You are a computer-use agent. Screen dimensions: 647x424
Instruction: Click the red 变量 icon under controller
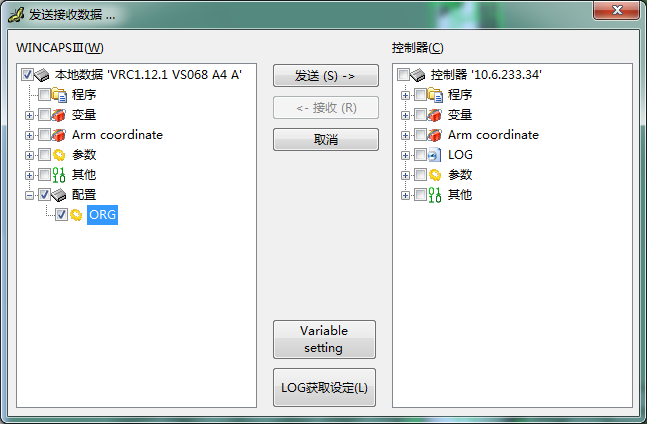[434, 115]
